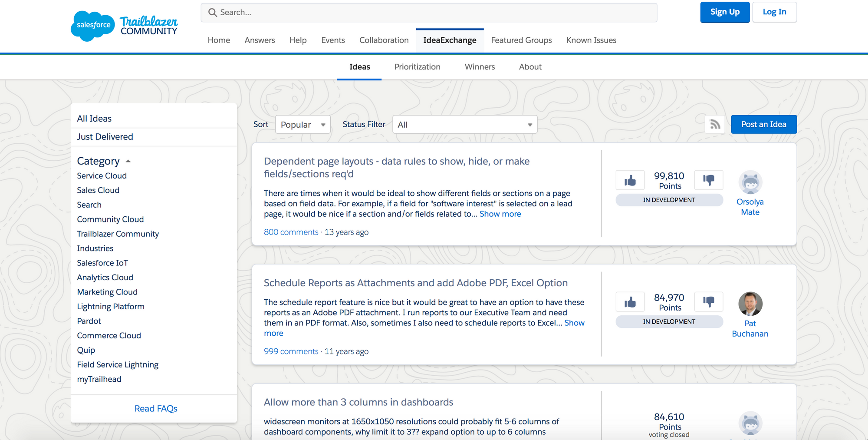Viewport: 868px width, 440px height.
Task: Open the Events menu item
Action: click(x=333, y=40)
